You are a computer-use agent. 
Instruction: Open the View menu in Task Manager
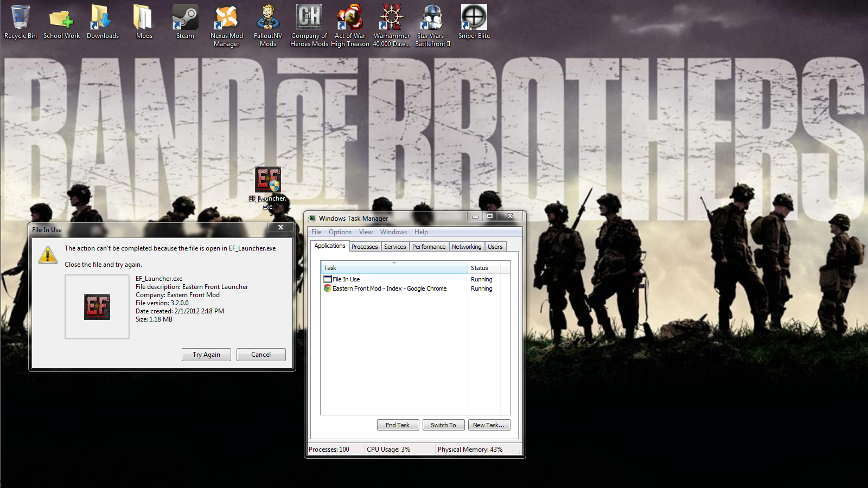366,232
